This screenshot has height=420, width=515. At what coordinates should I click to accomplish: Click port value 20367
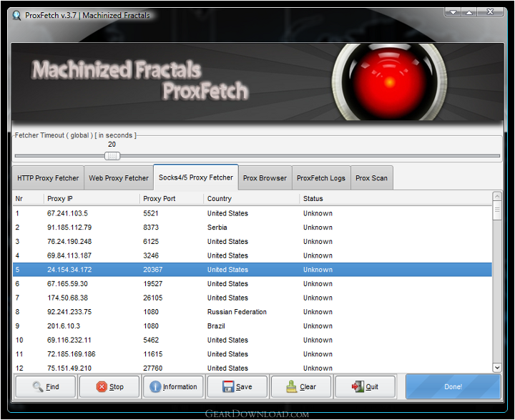[153, 270]
